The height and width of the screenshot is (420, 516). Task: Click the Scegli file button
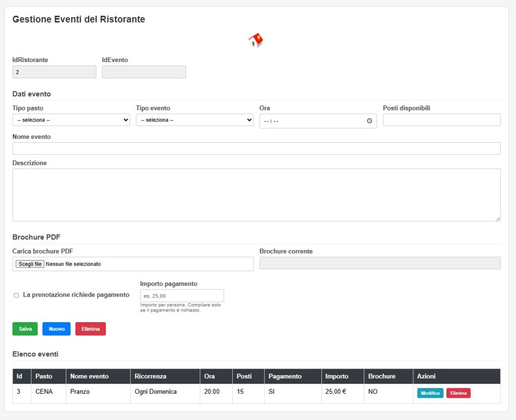[30, 264]
